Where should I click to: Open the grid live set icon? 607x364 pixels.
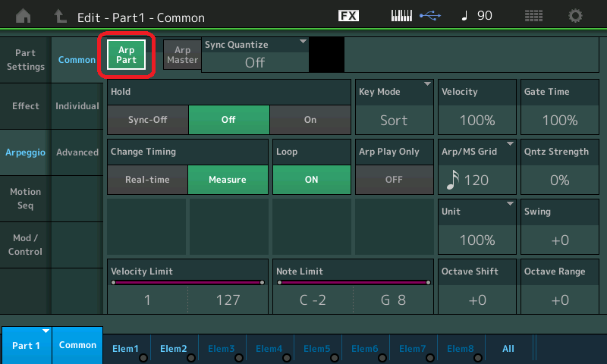point(533,16)
